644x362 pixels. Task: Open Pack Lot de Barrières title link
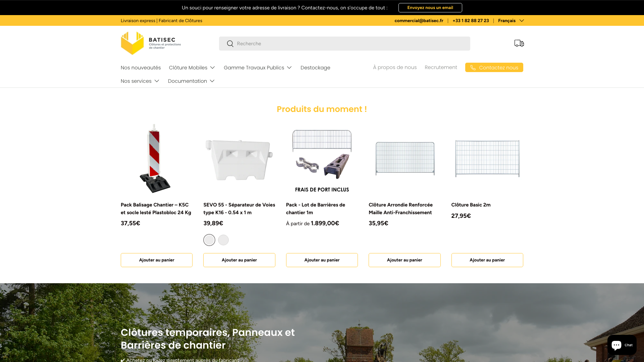(x=316, y=208)
